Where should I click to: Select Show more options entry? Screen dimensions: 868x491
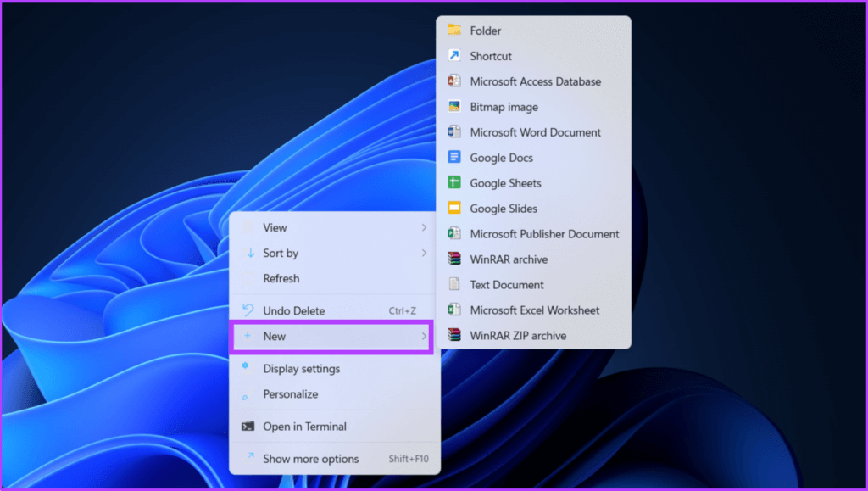[x=334, y=459]
